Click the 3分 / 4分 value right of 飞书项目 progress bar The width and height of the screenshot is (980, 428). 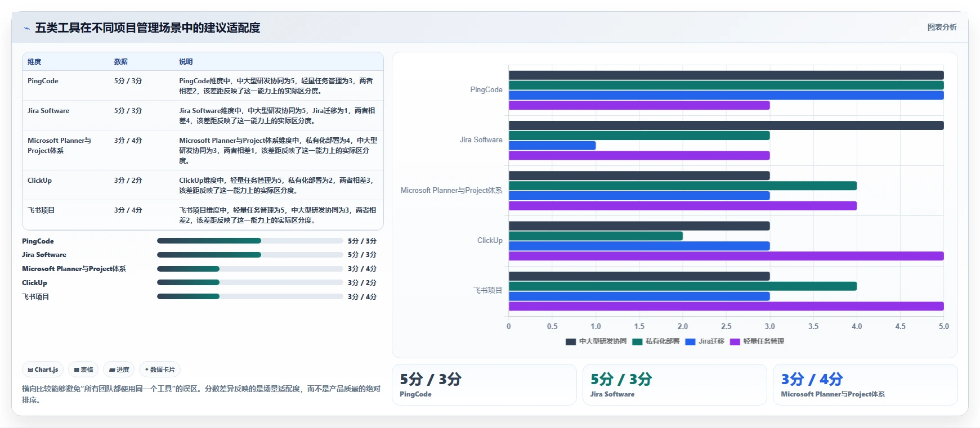coord(362,297)
